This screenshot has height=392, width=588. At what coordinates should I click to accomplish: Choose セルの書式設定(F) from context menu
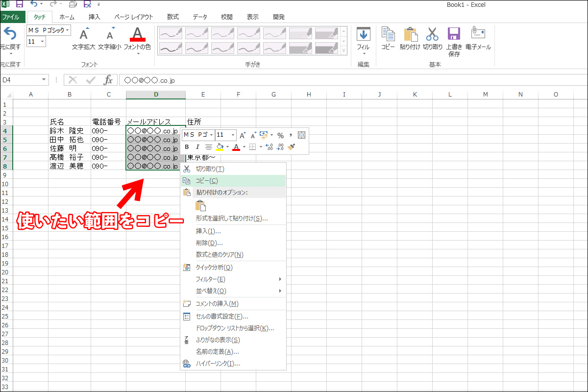[233, 317]
